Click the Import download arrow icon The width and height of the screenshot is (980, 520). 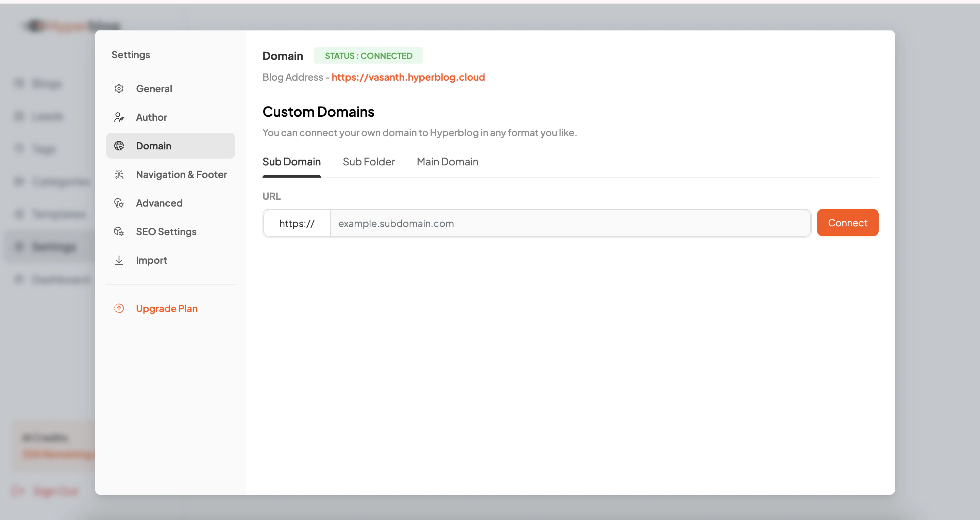pos(119,260)
